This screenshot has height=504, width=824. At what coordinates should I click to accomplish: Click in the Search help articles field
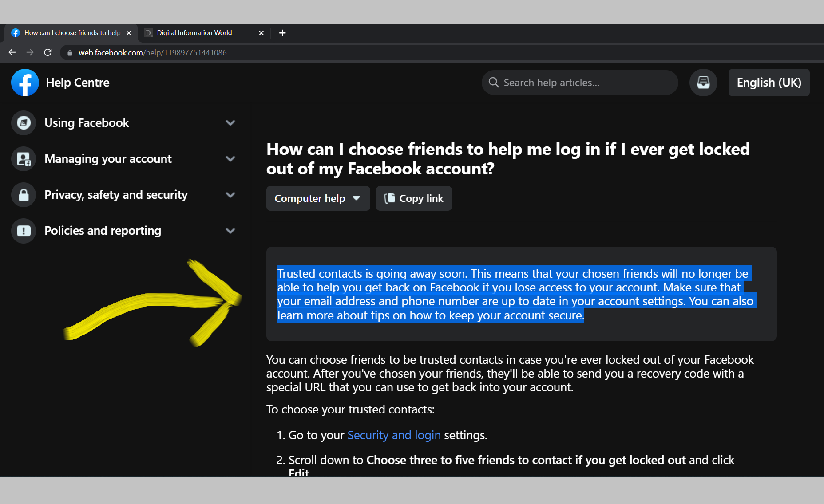(580, 83)
